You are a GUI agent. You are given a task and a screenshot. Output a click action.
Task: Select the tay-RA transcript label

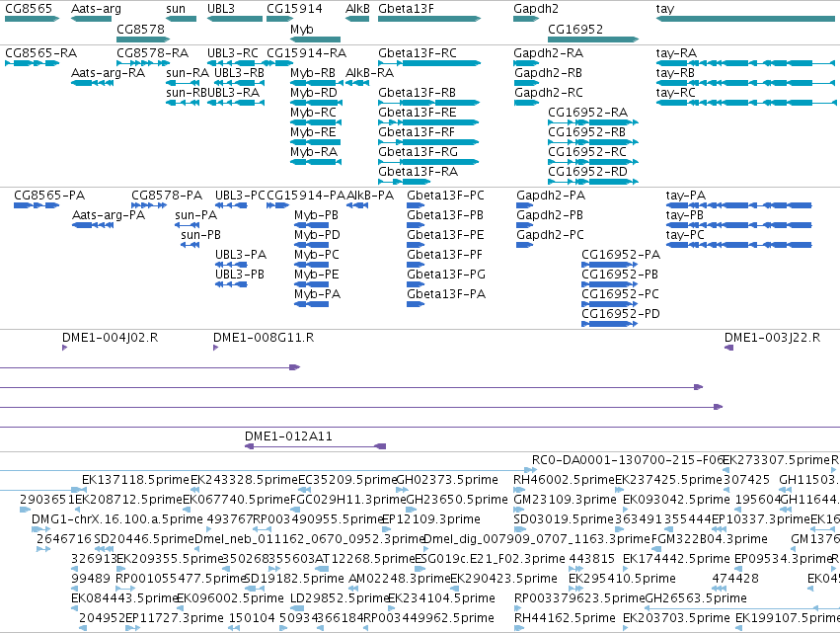pos(676,53)
